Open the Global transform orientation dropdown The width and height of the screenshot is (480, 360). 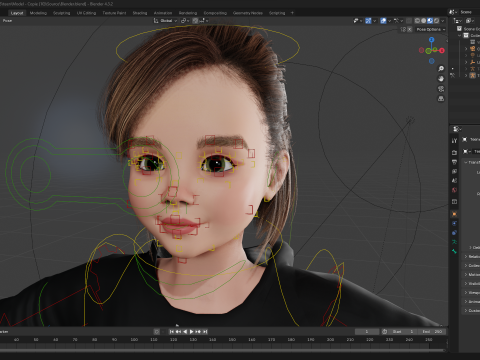click(x=166, y=21)
